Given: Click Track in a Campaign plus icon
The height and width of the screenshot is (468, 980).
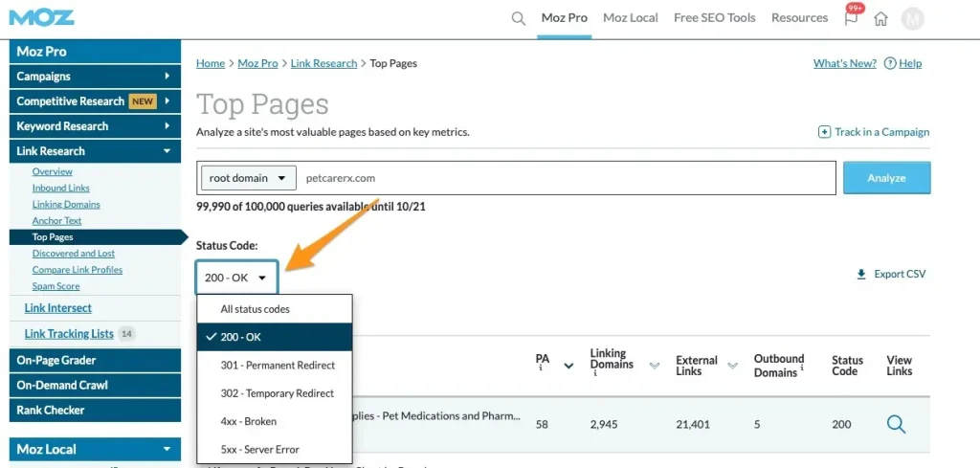Looking at the screenshot, I should click(824, 132).
